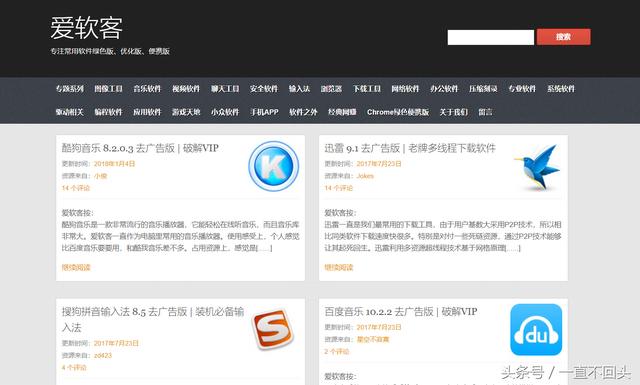Open the 音乐软件 menu item
Image resolution: width=640 pixels, height=385 pixels.
(x=147, y=89)
